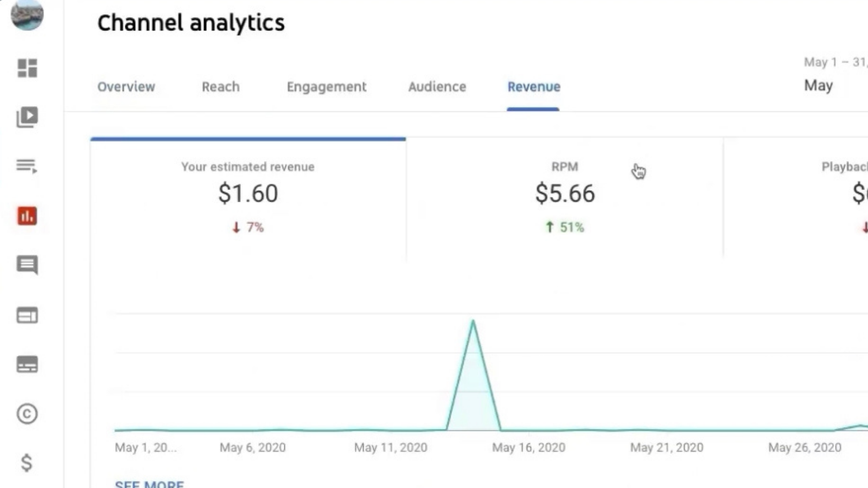Open the May date range selector
Viewport: 868px width, 488px height.
pyautogui.click(x=819, y=85)
